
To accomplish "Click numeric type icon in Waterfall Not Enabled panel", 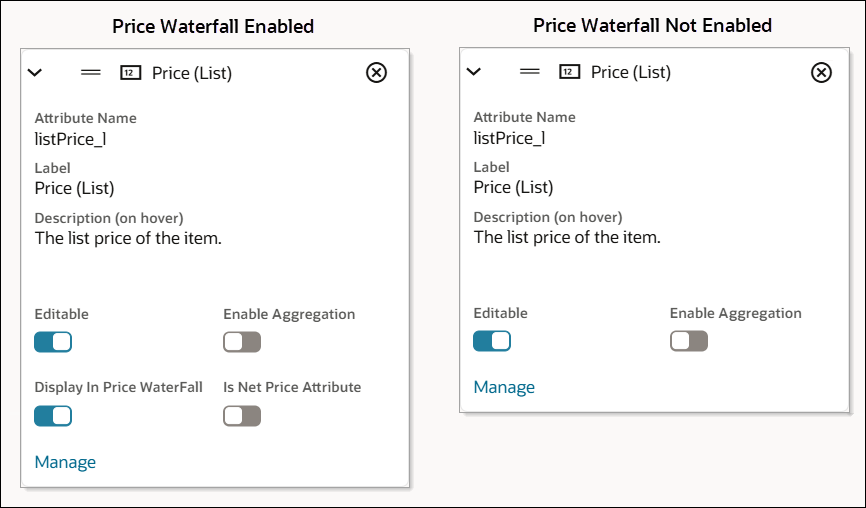I will [x=569, y=72].
